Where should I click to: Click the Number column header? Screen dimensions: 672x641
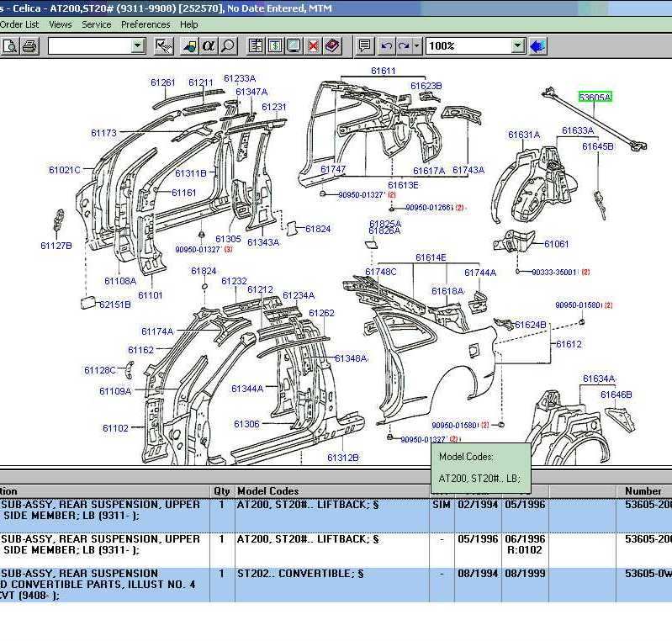click(643, 491)
